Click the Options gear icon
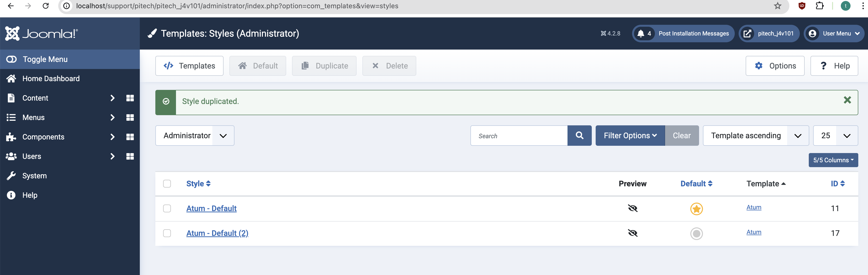 [x=759, y=65]
